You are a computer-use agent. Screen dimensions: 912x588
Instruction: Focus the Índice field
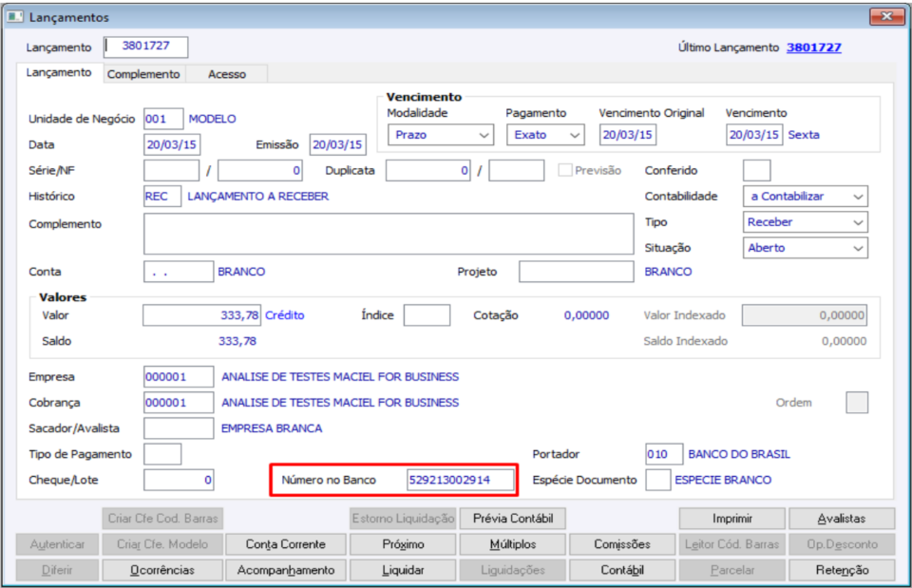427,315
